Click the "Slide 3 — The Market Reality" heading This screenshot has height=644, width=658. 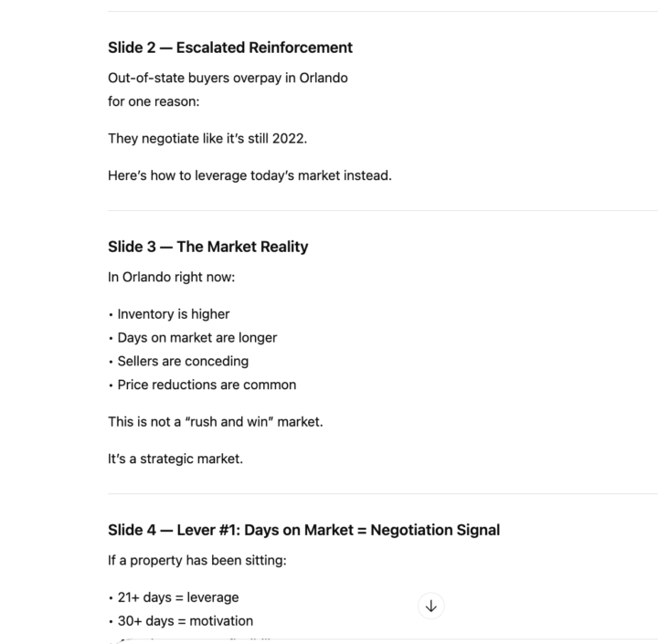coord(207,247)
